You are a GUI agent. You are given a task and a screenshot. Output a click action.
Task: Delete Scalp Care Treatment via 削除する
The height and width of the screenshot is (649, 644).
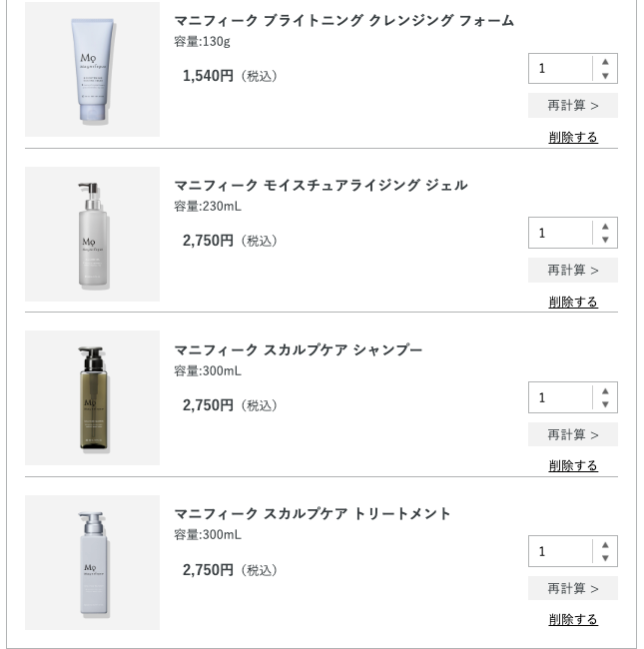[x=573, y=620]
